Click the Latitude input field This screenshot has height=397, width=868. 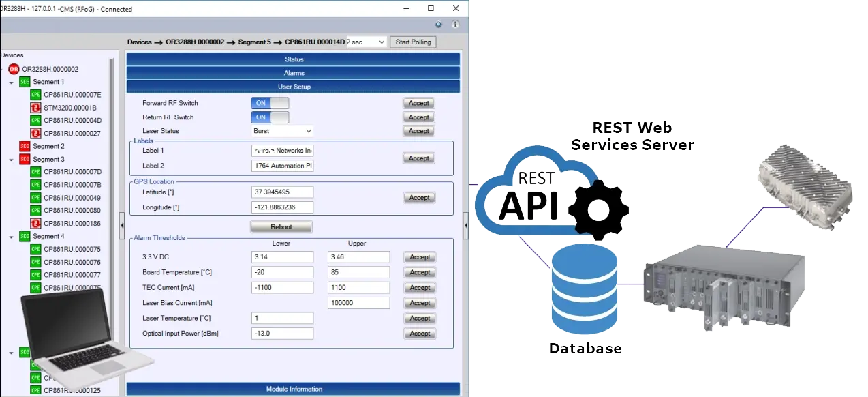pos(282,192)
